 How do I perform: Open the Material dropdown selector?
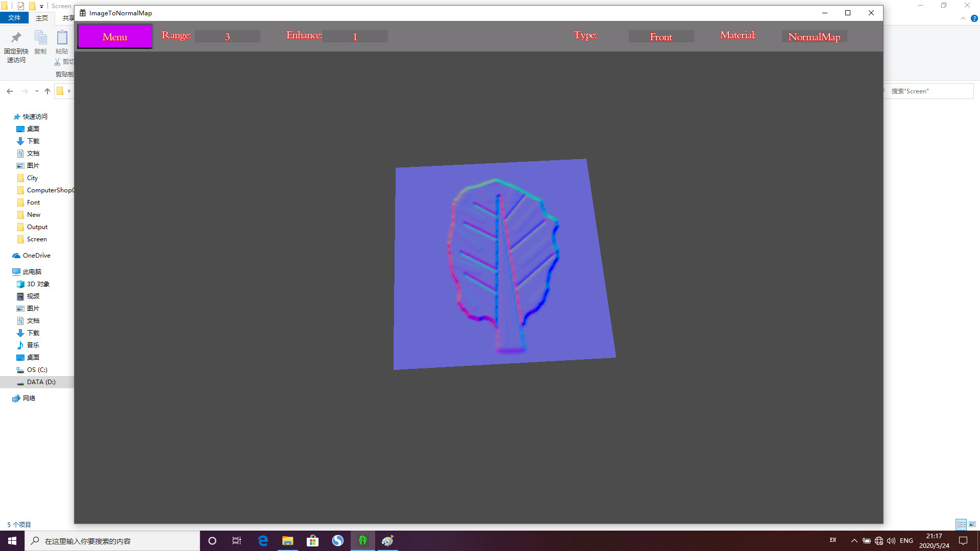point(814,37)
